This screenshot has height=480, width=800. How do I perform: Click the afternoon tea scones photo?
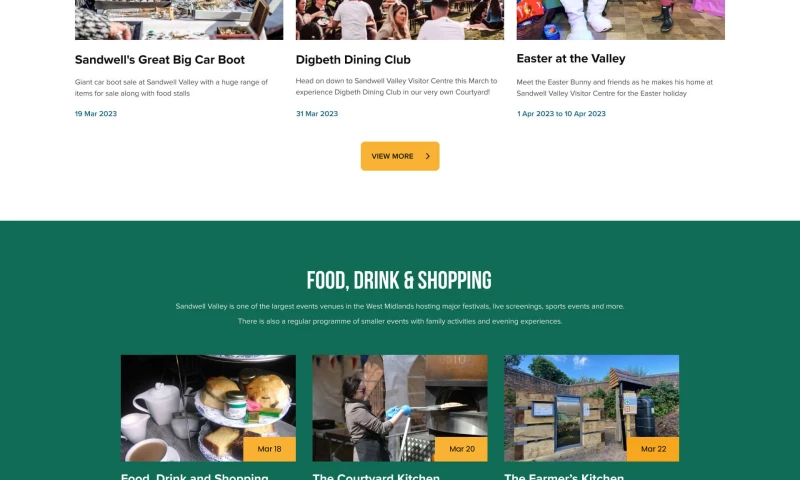[x=208, y=408]
